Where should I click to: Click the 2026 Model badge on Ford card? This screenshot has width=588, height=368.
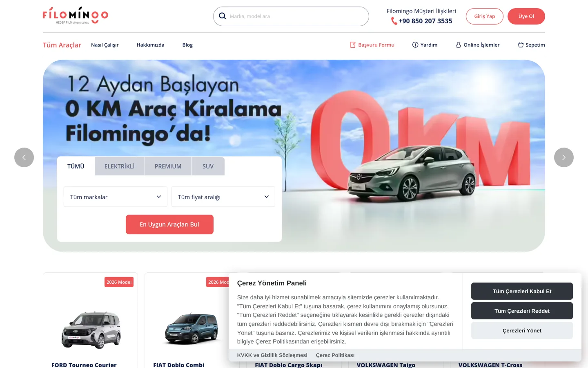119,282
